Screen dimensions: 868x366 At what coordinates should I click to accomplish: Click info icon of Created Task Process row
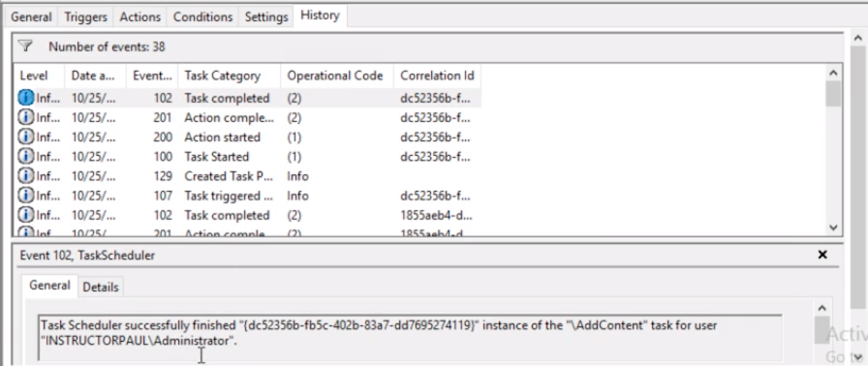[26, 176]
